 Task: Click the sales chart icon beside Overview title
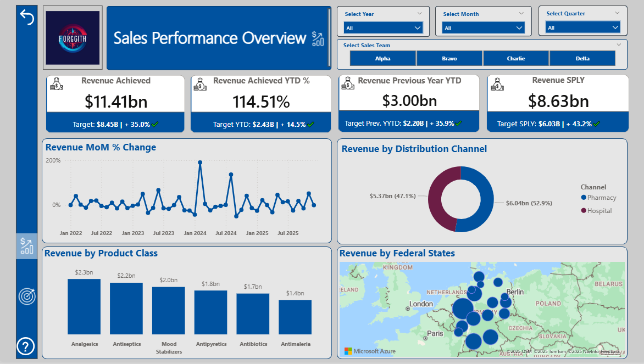(x=318, y=38)
